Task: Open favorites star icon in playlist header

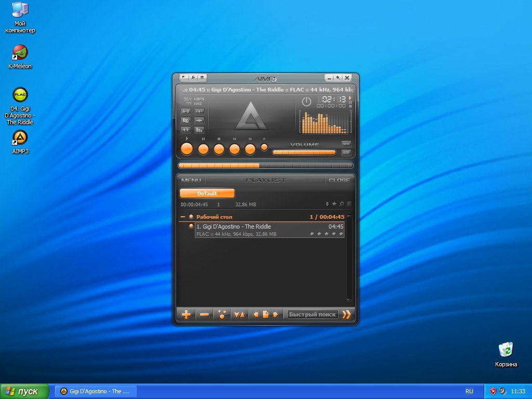Action: pos(334,204)
